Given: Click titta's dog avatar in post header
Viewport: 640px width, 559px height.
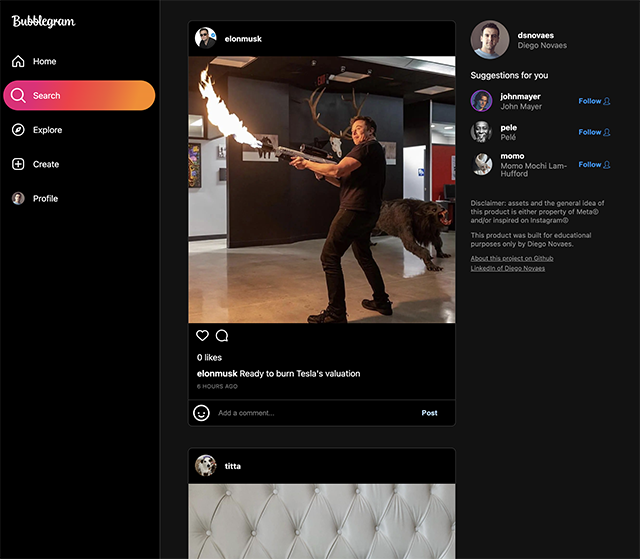Looking at the screenshot, I should (x=205, y=466).
